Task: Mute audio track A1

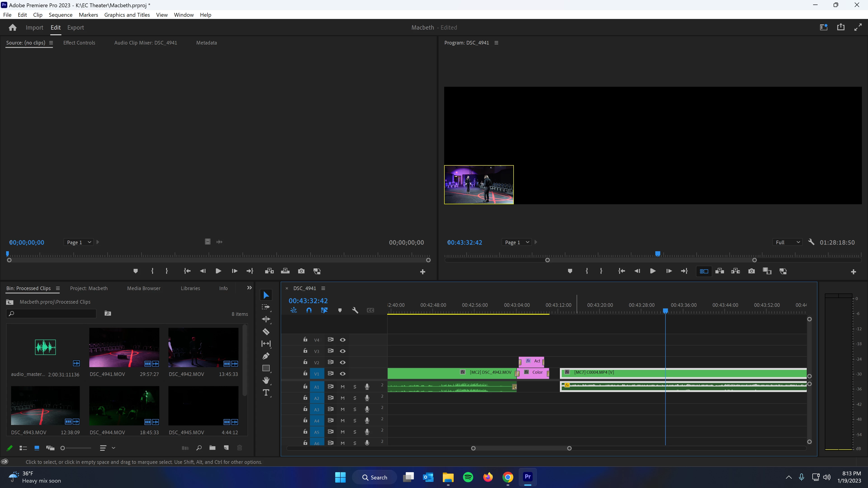Action: pos(343,387)
